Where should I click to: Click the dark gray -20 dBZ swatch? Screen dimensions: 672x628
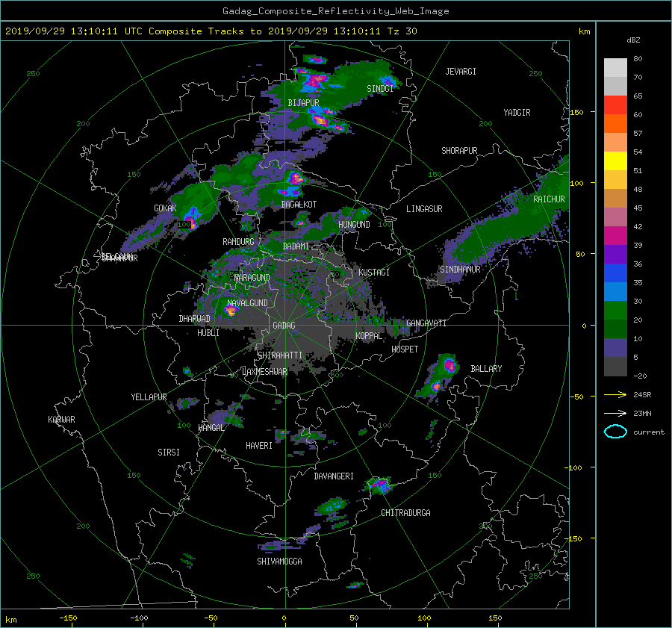point(615,367)
